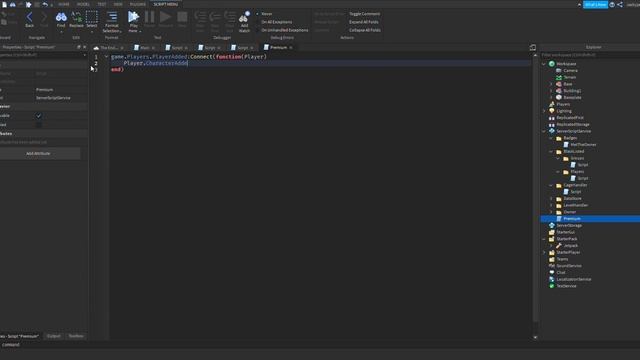The height and width of the screenshot is (360, 640).
Task: Select SoundService in Explorer
Action: pyautogui.click(x=569, y=266)
